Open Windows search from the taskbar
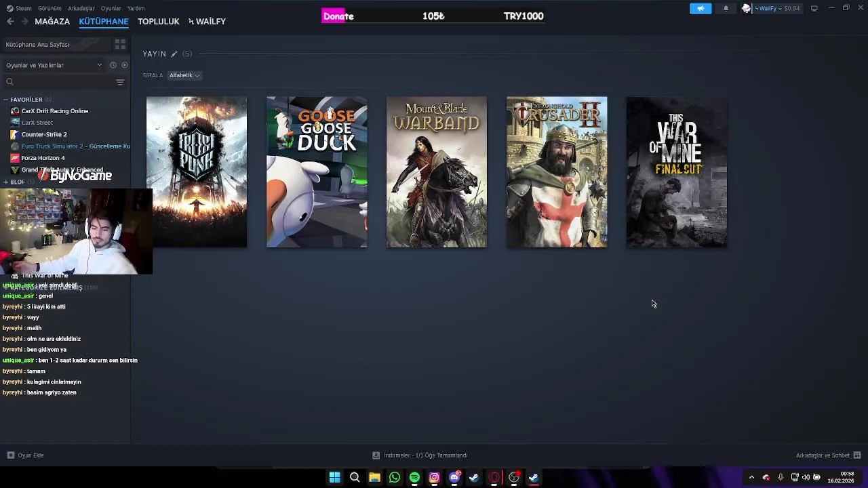This screenshot has width=868, height=488. 355,478
